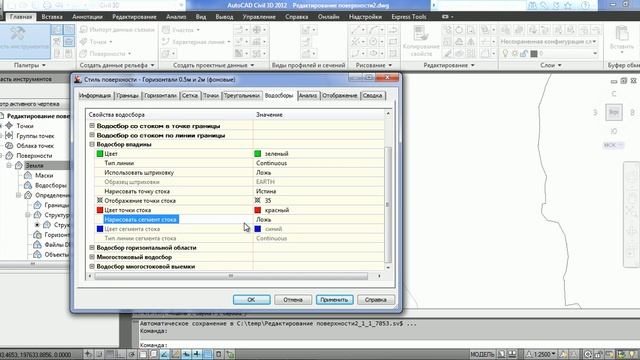Click the red swatch next to красный
Image resolution: width=640 pixels, height=360 pixels.
[x=258, y=210]
